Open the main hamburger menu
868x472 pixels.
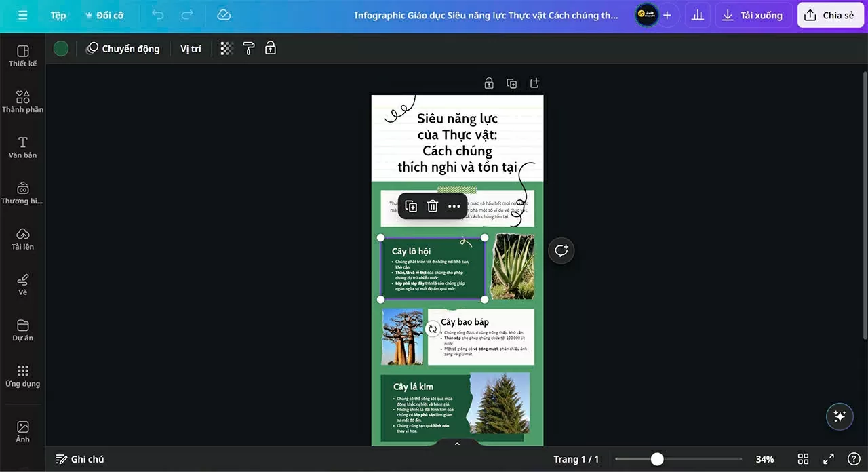[22, 15]
